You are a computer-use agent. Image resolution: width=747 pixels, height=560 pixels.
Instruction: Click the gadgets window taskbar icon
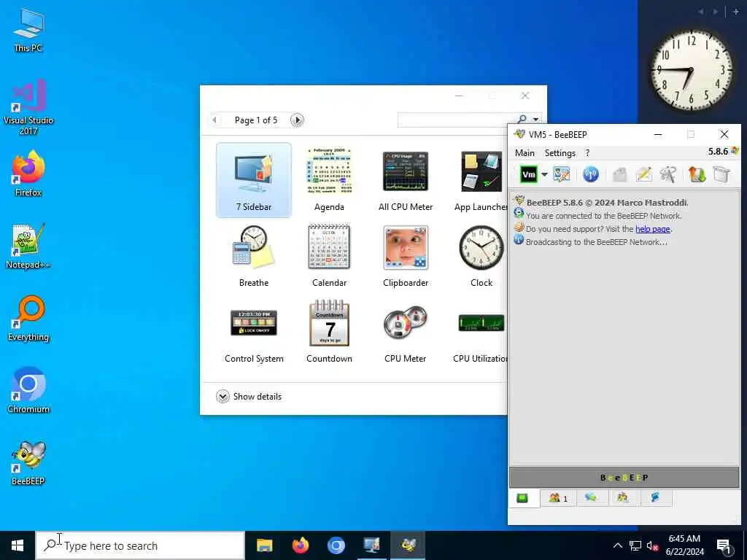(371, 545)
